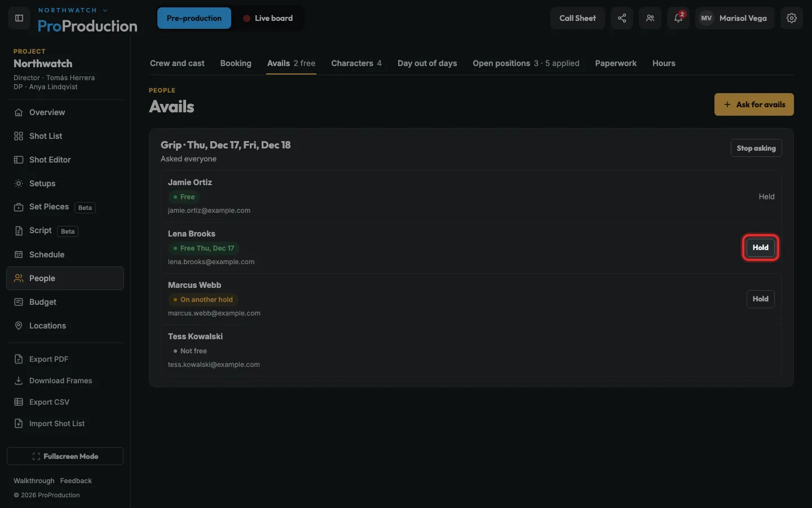Image resolution: width=812 pixels, height=508 pixels.
Task: Open the Hours tab
Action: (x=664, y=63)
